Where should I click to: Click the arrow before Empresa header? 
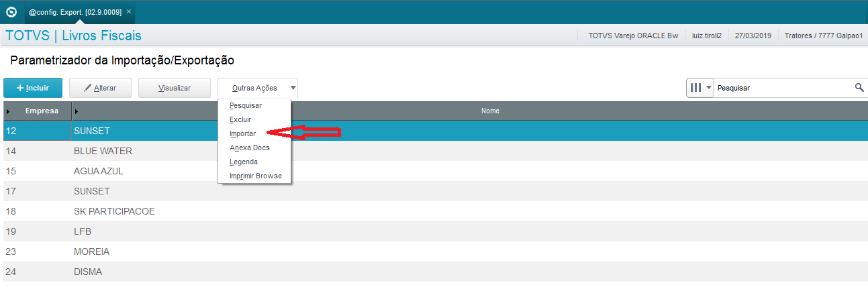tap(8, 111)
